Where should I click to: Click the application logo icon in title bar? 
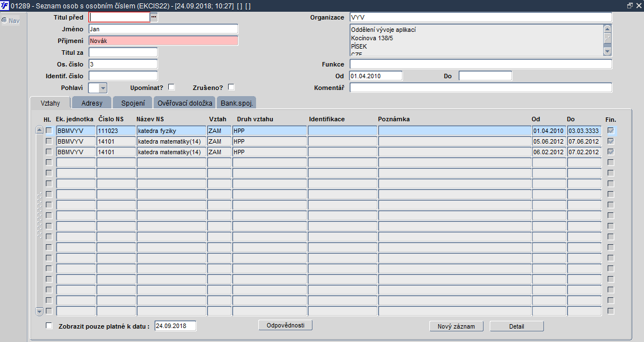(5, 6)
